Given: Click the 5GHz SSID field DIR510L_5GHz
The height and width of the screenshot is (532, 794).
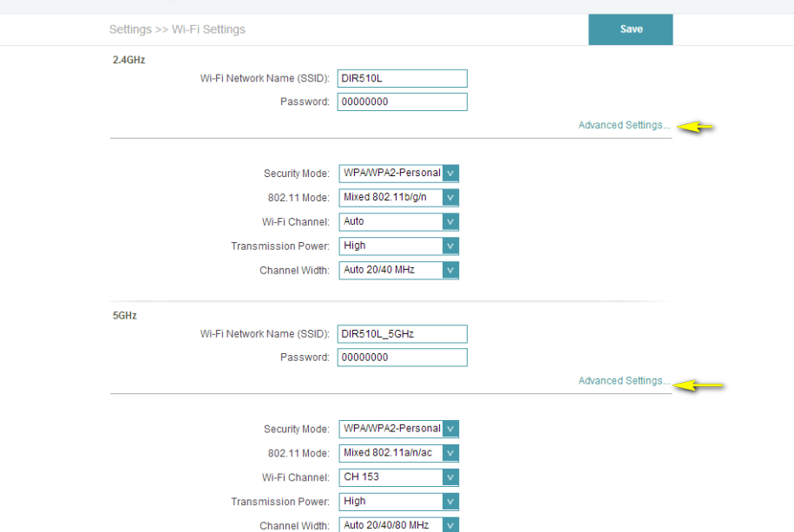Looking at the screenshot, I should [402, 334].
